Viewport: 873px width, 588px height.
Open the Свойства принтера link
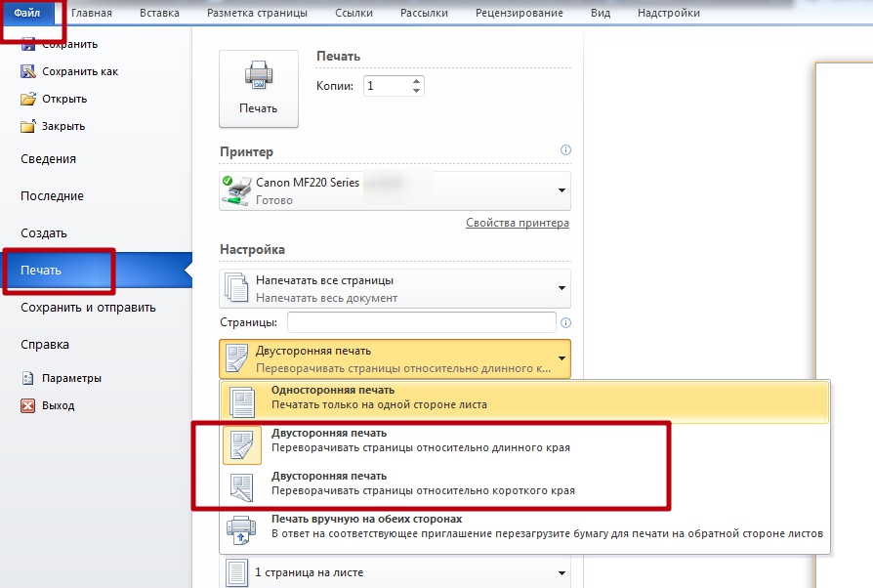pyautogui.click(x=517, y=223)
